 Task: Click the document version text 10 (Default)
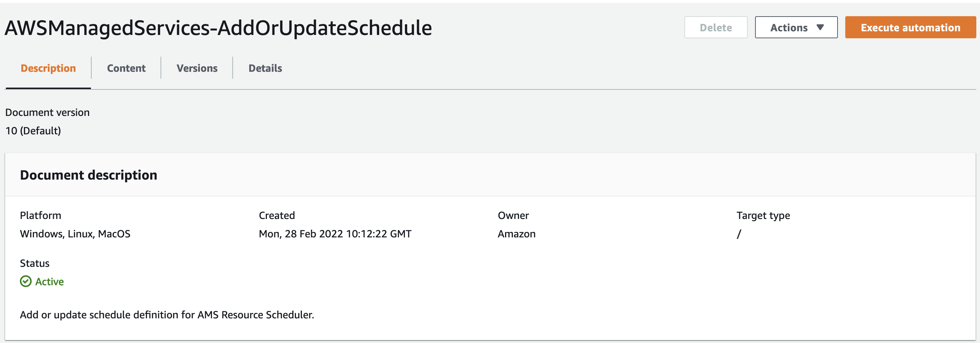coord(33,130)
